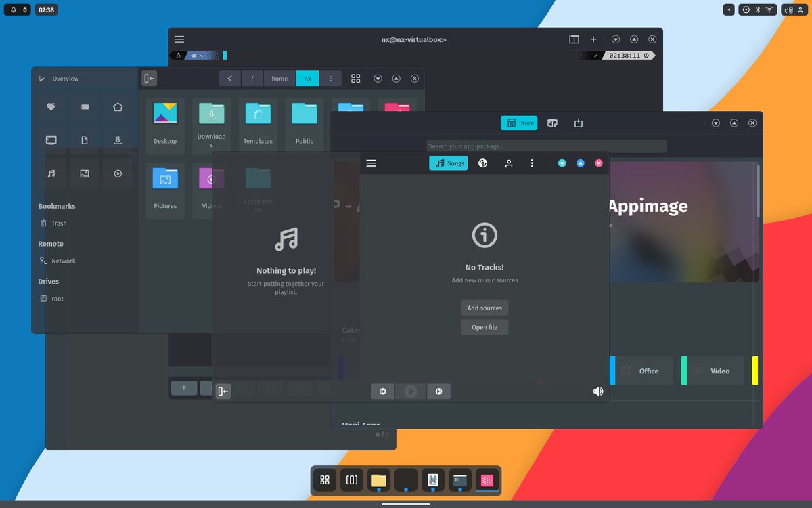
Task: Open the Documents shortcut in file manager sidebar
Action: (85, 140)
